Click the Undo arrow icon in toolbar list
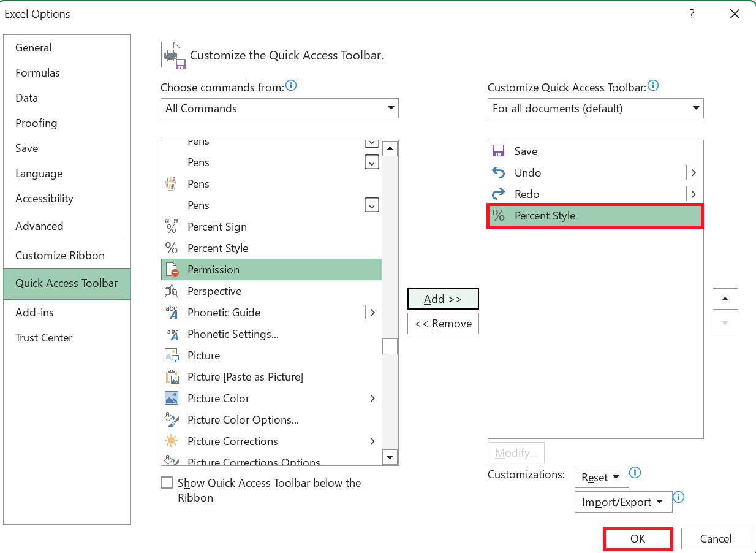This screenshot has height=553, width=756. 499,173
